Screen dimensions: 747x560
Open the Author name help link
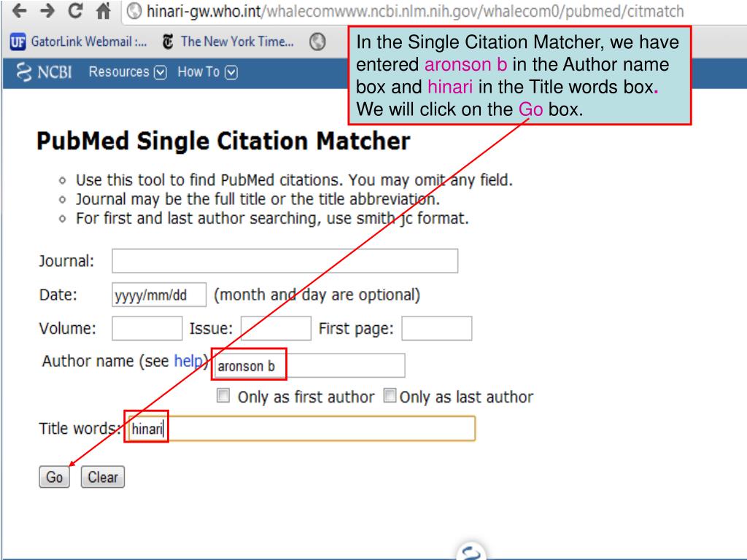tap(188, 361)
